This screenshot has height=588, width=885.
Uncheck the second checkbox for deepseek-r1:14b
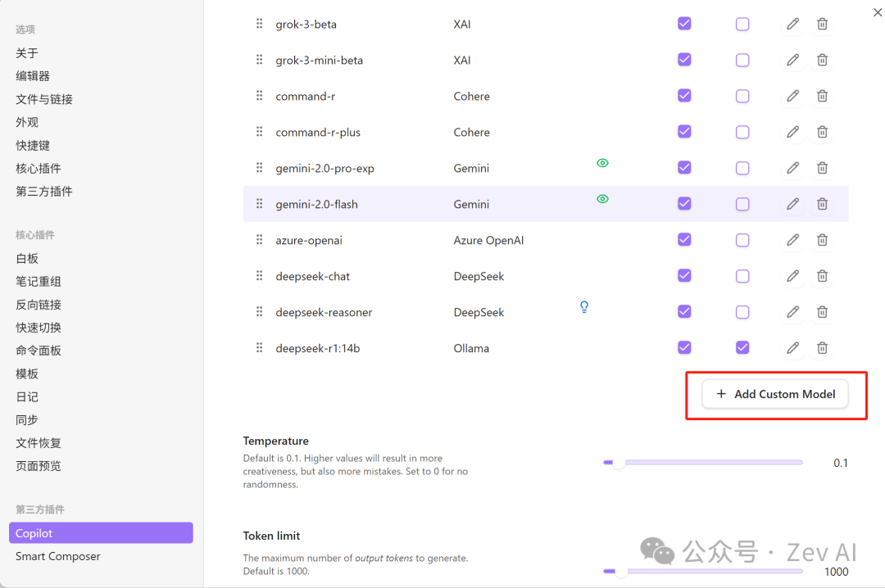[x=742, y=347]
